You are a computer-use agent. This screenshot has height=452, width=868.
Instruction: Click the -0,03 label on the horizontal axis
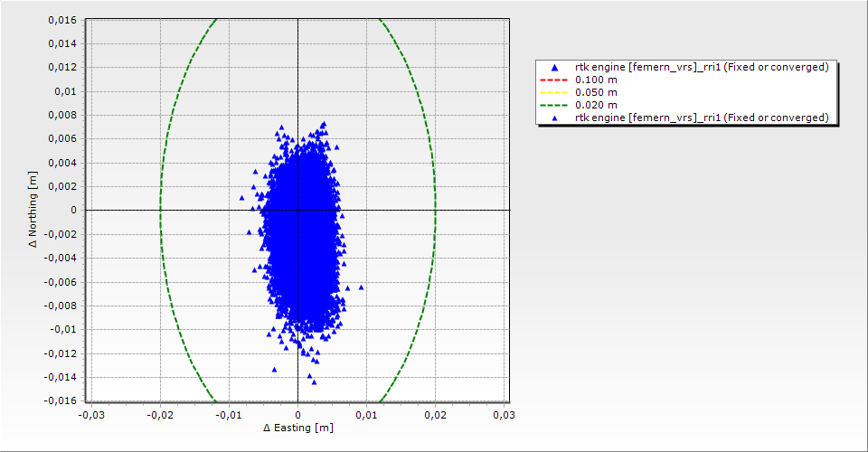click(91, 415)
